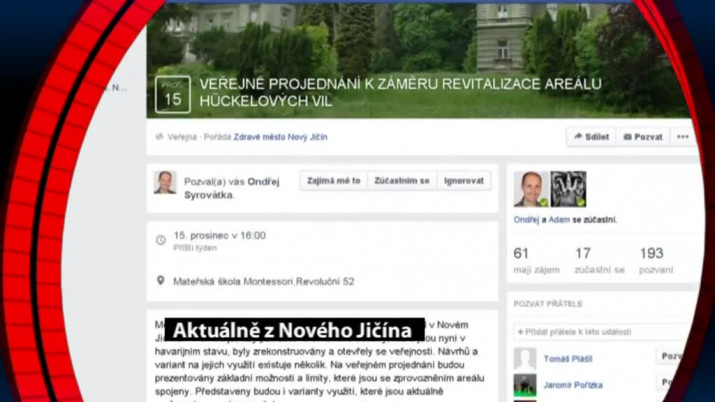Click the Sdílet share button
715x402 pixels.
tap(590, 137)
